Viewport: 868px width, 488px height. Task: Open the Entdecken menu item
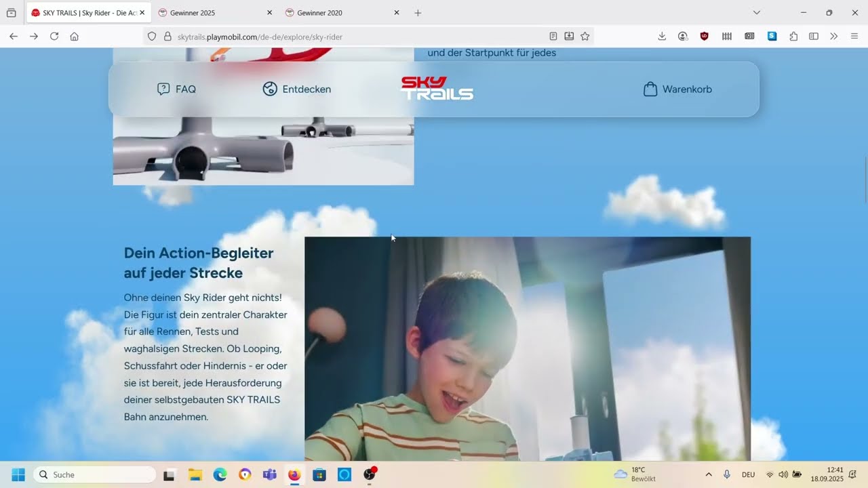pyautogui.click(x=297, y=89)
